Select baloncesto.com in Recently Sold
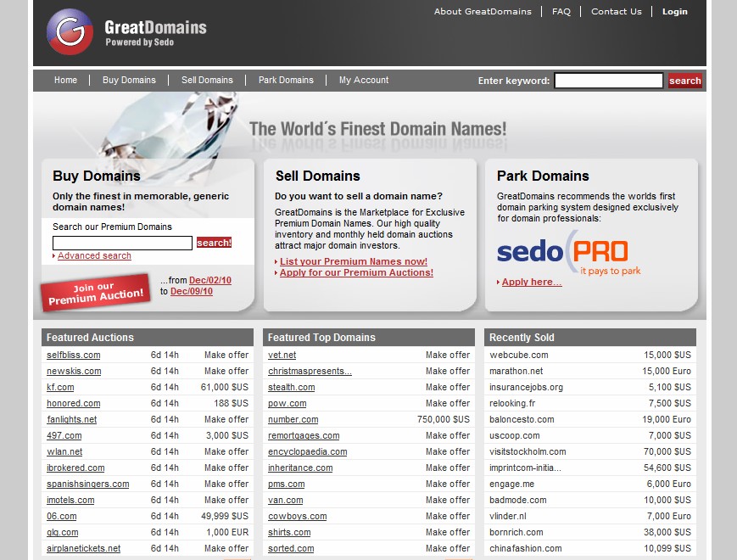This screenshot has height=560, width=737. click(x=522, y=419)
